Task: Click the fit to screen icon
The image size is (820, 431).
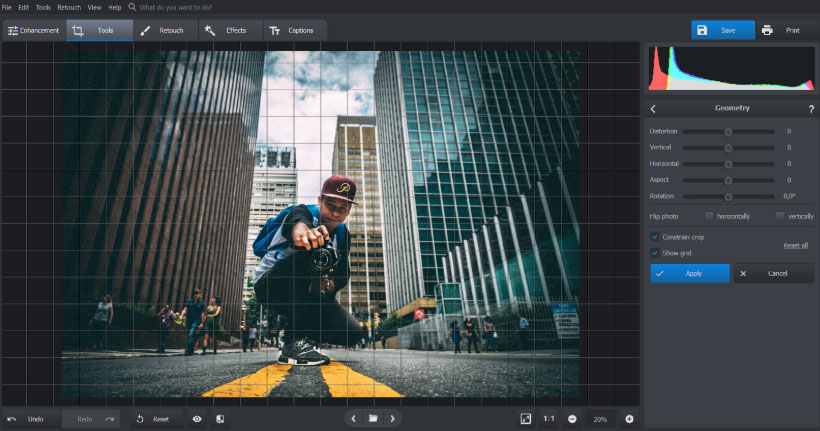Action: [525, 419]
